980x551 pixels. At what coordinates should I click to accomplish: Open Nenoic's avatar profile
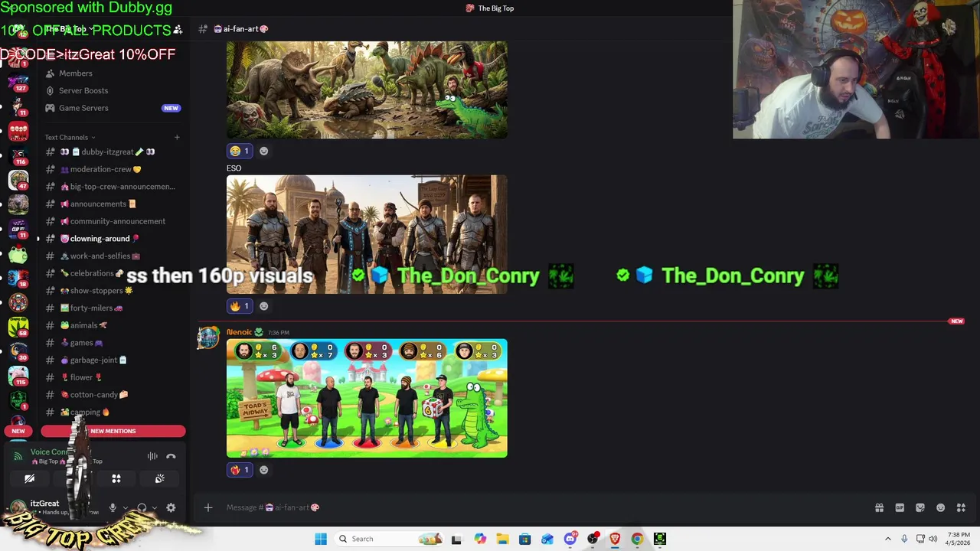pos(208,337)
